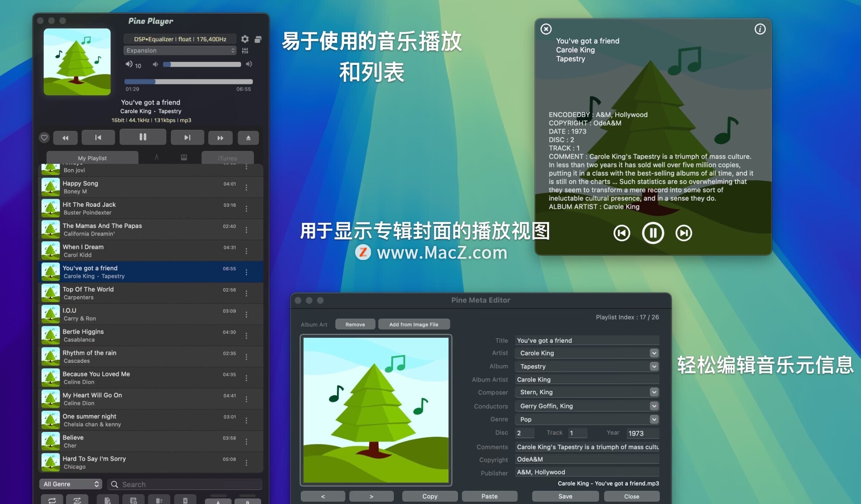Select the My Playlist tab
This screenshot has height=504, width=861.
[92, 158]
